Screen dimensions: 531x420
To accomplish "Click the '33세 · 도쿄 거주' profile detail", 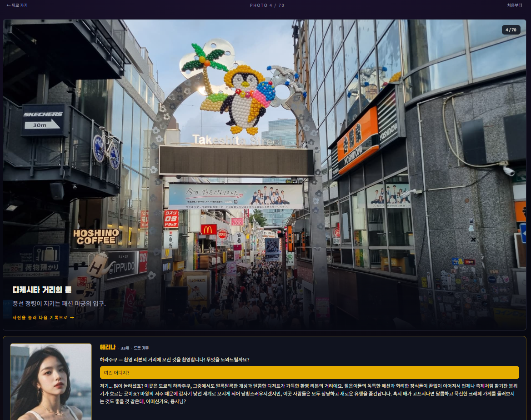I will pos(135,348).
